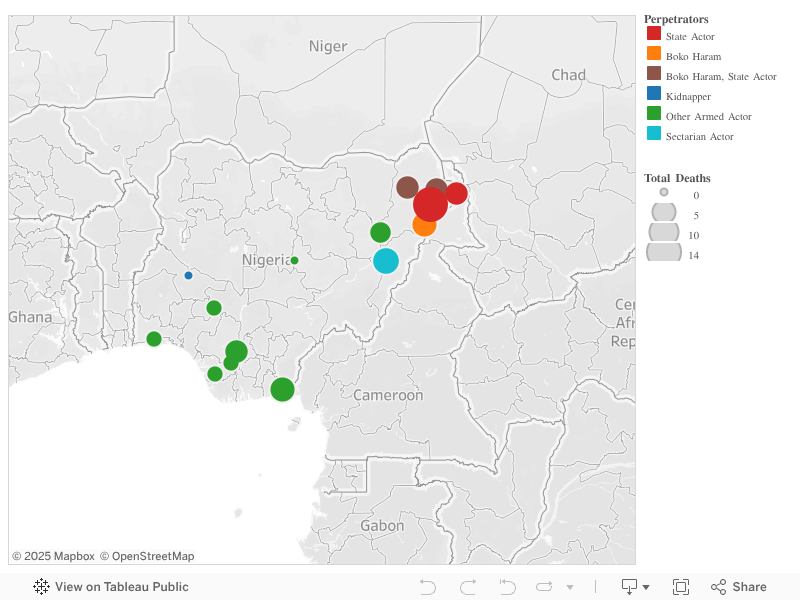Image resolution: width=800 pixels, height=600 pixels.
Task: Enable fullscreen mode via the toolbar icon
Action: point(682,586)
